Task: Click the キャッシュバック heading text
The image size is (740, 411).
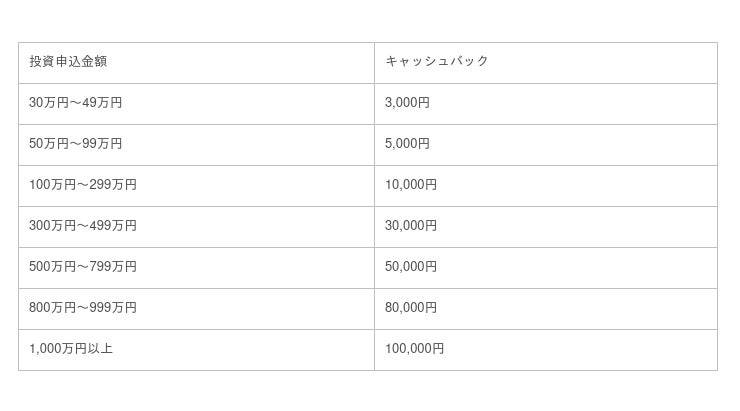Action: pos(437,62)
